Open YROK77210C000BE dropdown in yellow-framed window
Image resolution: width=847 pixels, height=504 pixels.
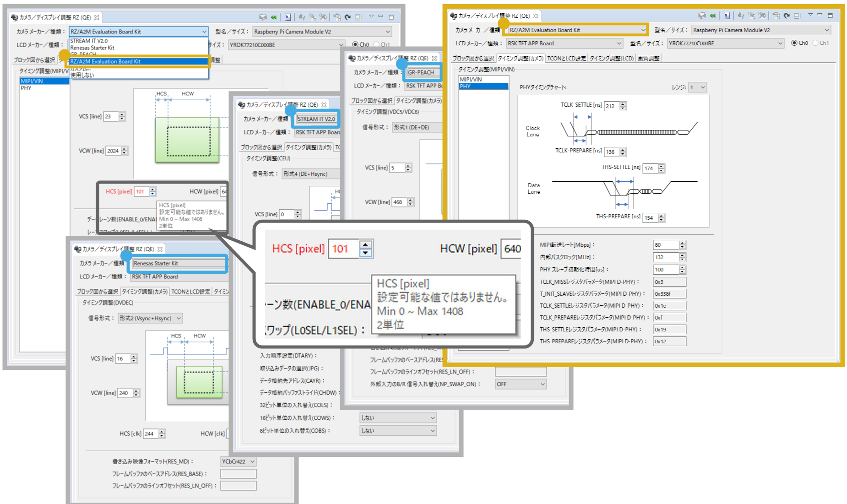pos(726,43)
